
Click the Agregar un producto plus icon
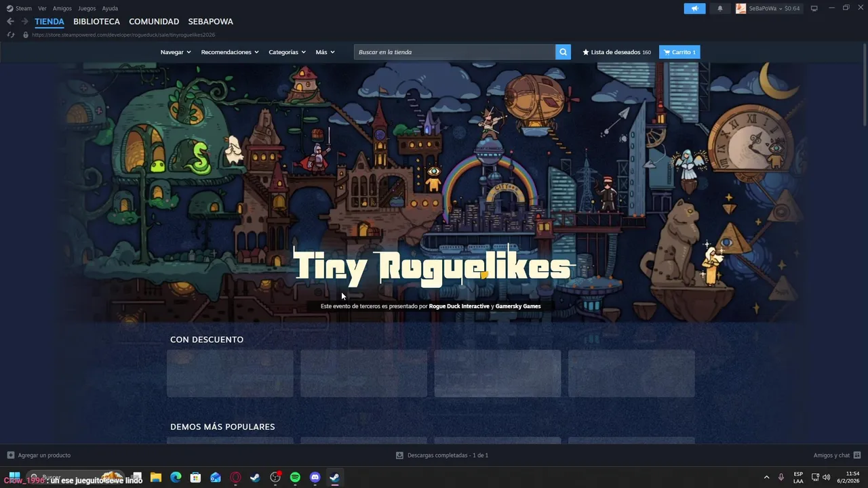10,455
